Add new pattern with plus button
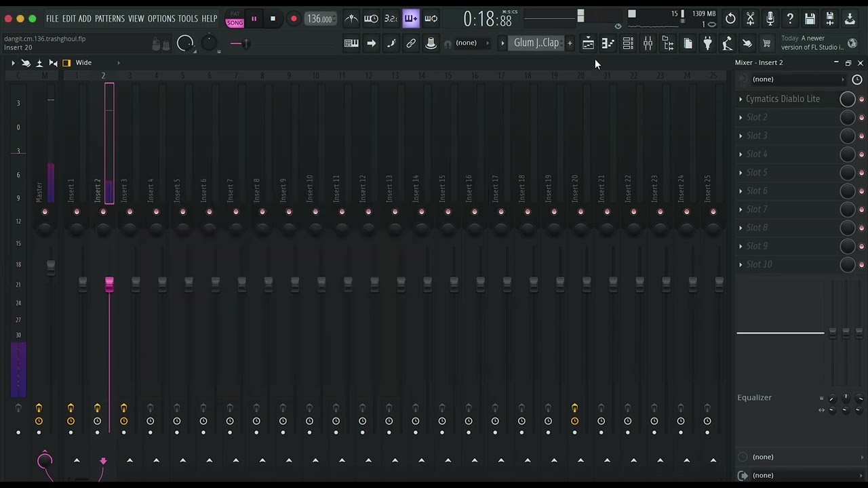The width and height of the screenshot is (868, 488). click(x=570, y=43)
